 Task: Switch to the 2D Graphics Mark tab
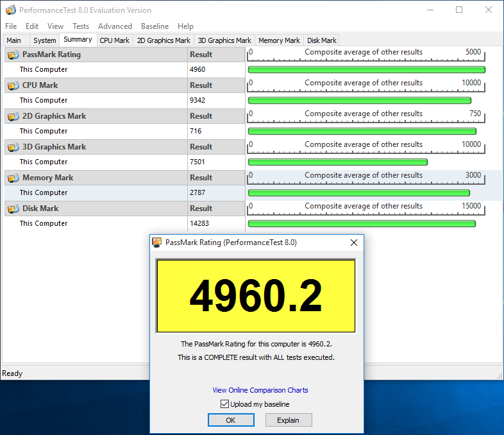[x=164, y=40]
